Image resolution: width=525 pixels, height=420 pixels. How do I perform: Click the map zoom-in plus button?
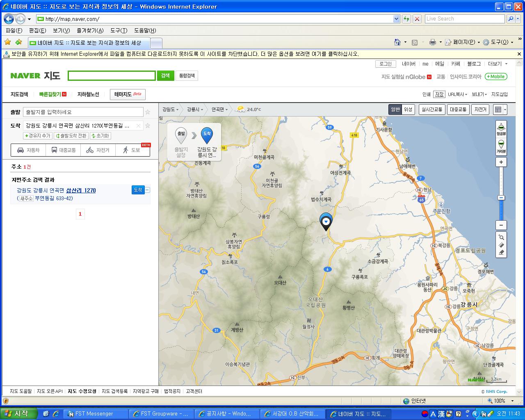[501, 162]
